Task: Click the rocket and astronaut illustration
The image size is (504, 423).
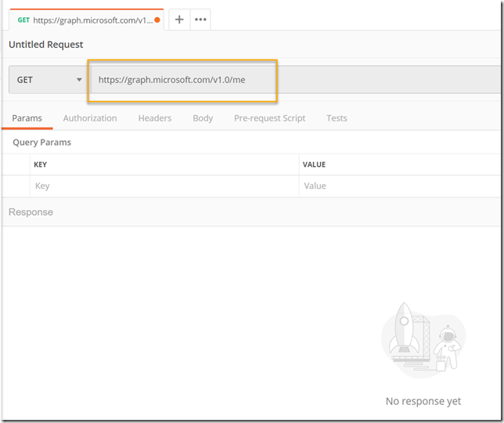Action: tap(423, 340)
